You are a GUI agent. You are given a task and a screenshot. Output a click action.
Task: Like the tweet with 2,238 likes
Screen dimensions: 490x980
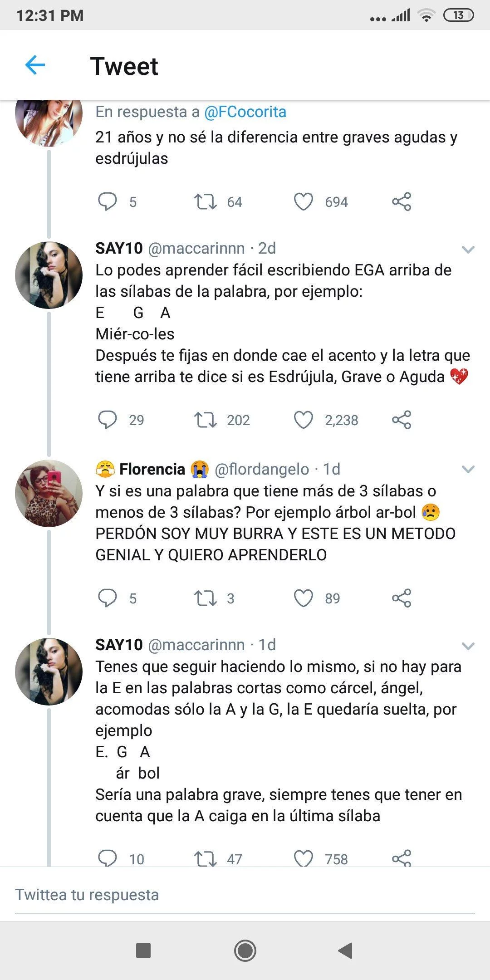(x=304, y=420)
